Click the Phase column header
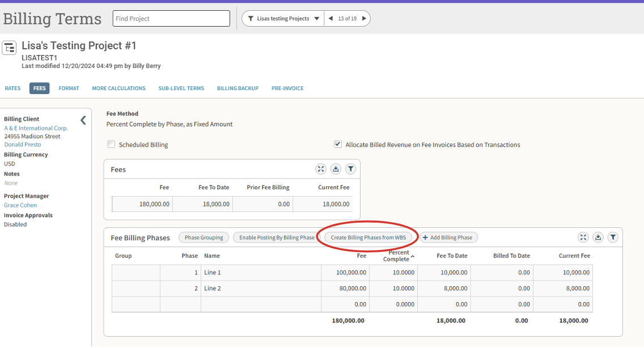The width and height of the screenshot is (644, 348). point(190,256)
